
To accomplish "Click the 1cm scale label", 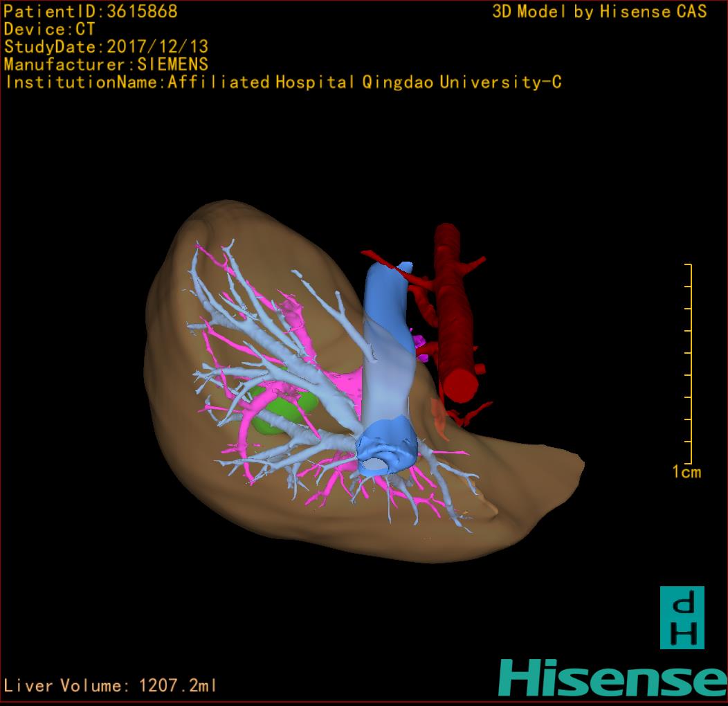I will pos(686,472).
